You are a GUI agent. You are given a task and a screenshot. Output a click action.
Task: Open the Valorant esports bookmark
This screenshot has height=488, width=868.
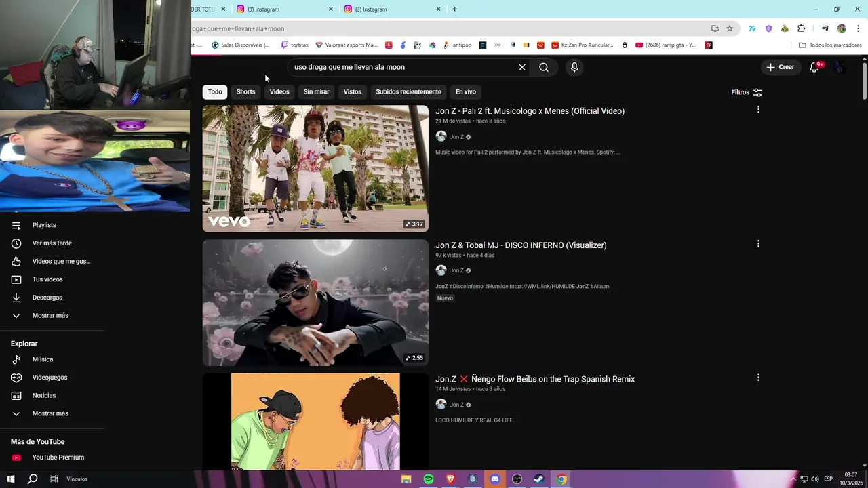[346, 45]
